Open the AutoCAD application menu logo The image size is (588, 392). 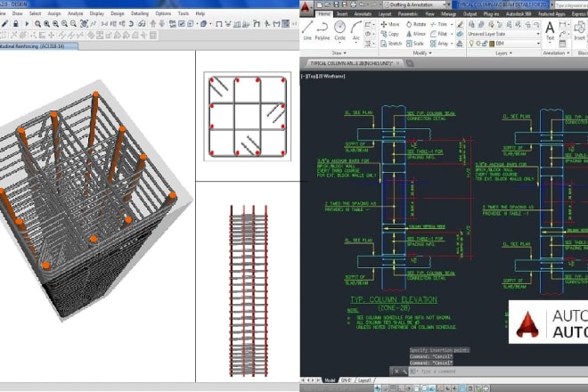[306, 7]
